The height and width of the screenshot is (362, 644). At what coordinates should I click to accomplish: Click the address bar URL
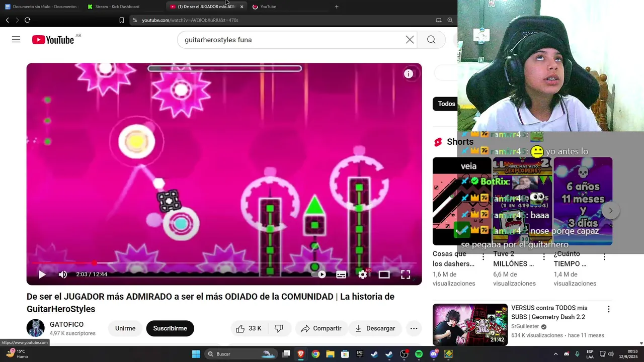[x=190, y=20]
